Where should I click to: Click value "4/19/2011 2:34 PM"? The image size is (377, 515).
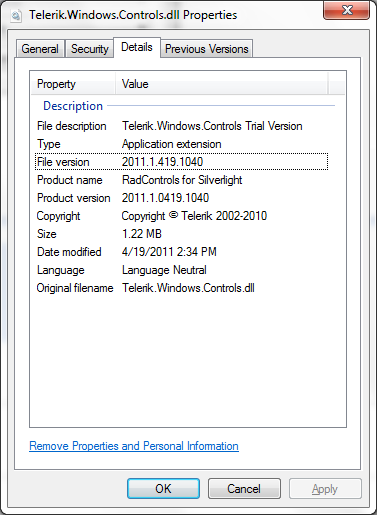169,252
